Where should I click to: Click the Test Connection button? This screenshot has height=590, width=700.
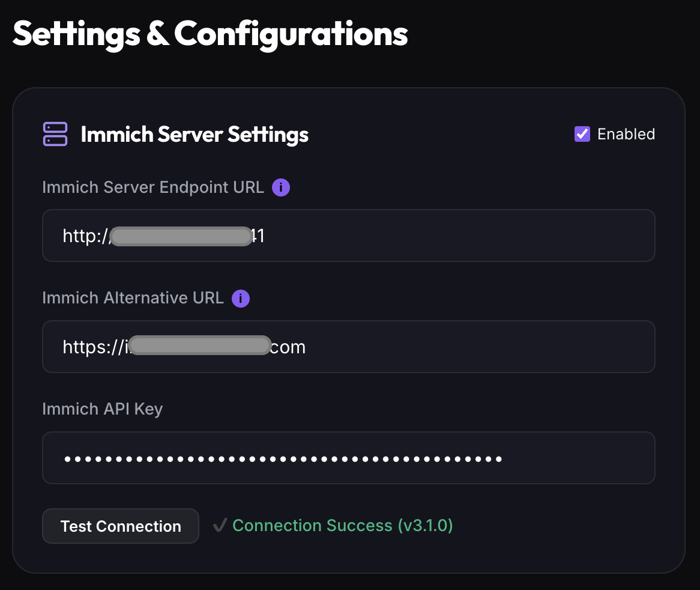[x=121, y=526]
